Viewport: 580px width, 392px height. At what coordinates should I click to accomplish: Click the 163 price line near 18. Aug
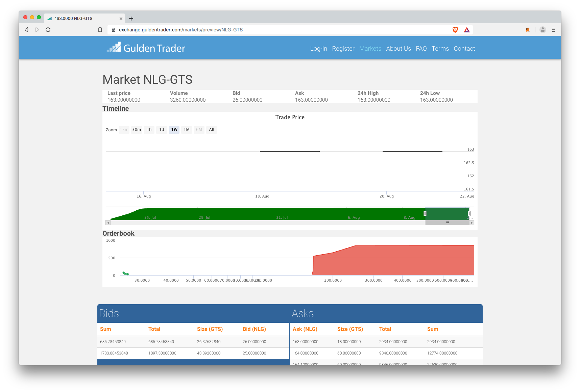coord(290,151)
